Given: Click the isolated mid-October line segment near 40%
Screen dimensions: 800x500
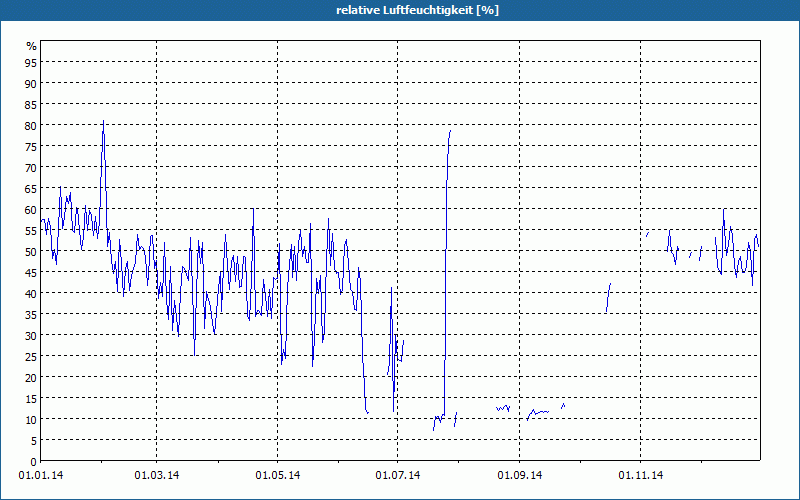Looking at the screenshot, I should (608, 296).
